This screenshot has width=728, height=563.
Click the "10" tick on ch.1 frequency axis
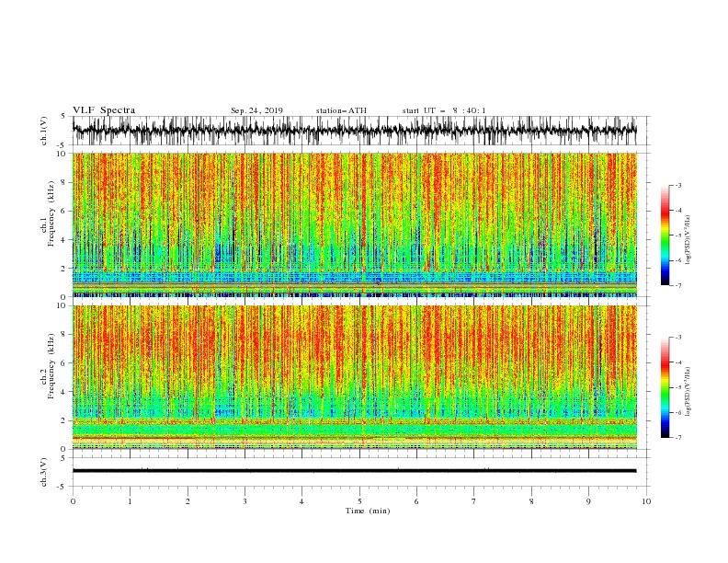pos(62,154)
